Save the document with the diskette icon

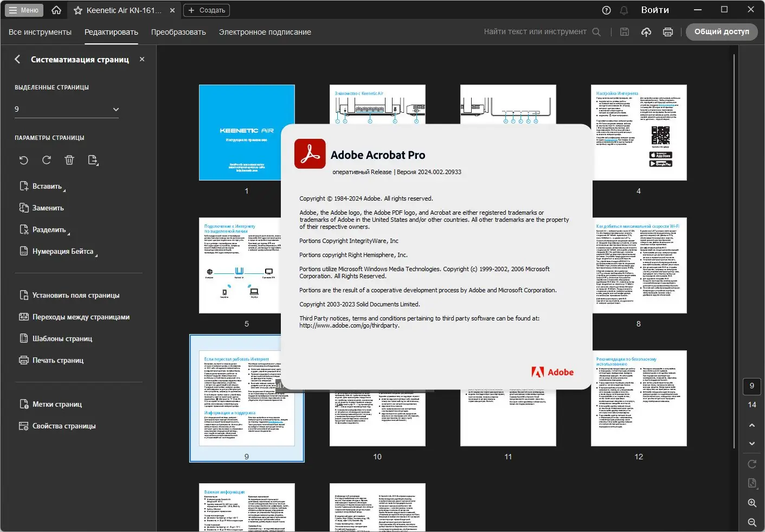coord(625,32)
